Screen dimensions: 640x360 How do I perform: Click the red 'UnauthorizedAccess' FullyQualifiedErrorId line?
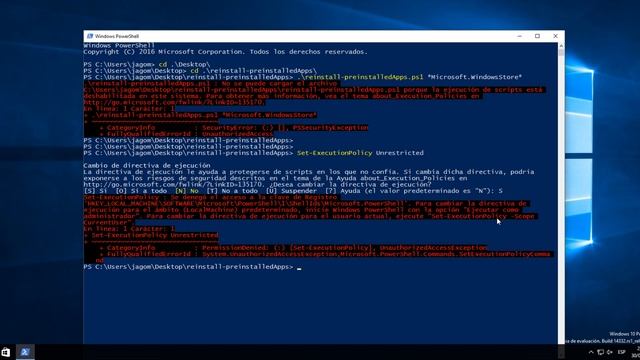point(186,134)
